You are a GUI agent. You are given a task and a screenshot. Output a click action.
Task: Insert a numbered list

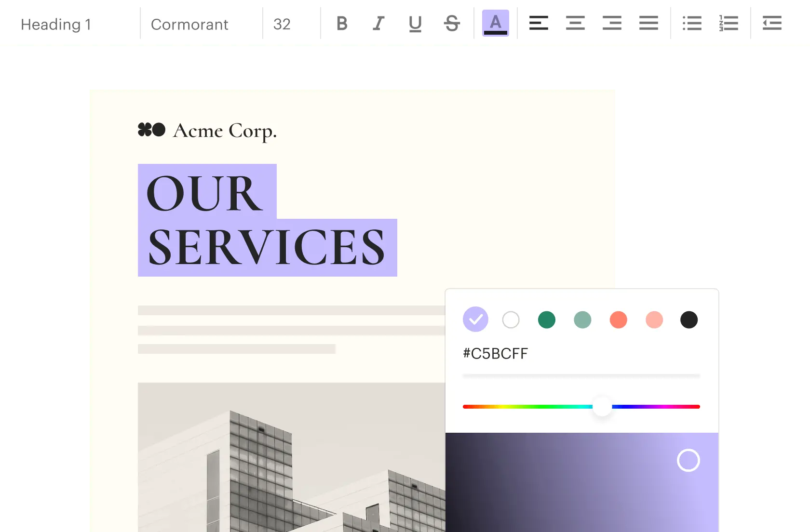(x=729, y=23)
